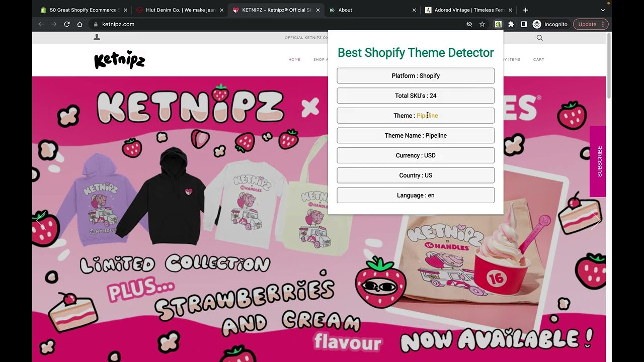
Task: Click the Language : en row
Action: [x=416, y=195]
